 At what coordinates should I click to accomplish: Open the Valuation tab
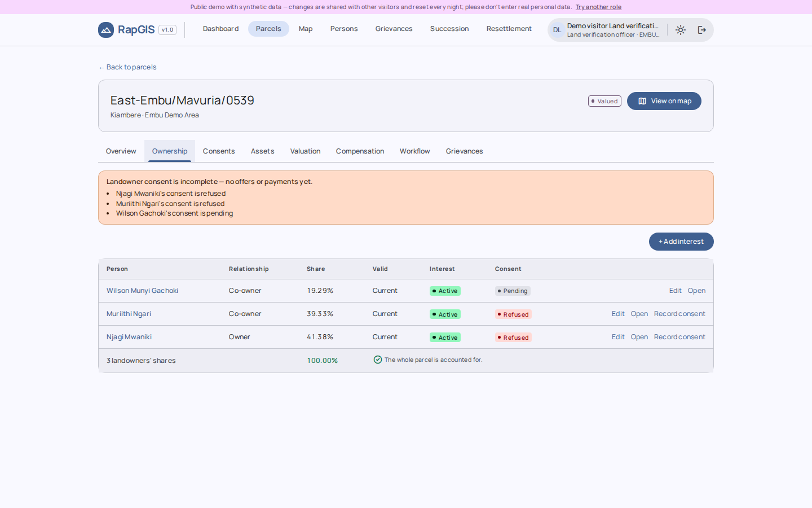pos(306,151)
